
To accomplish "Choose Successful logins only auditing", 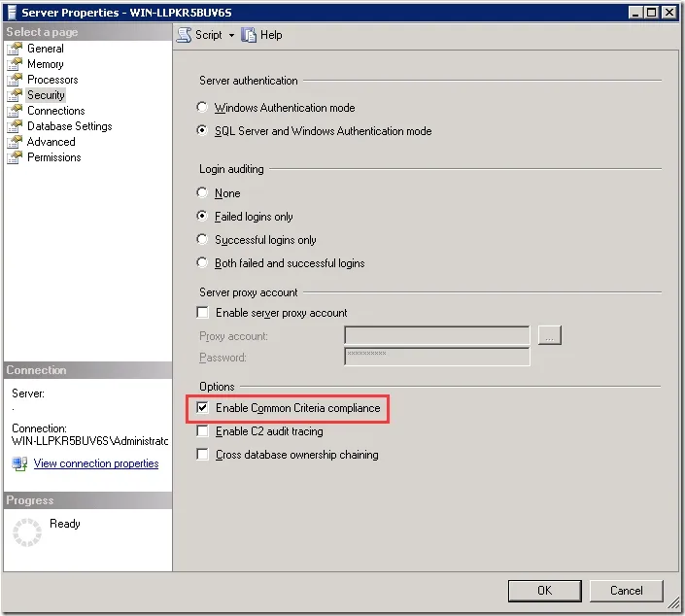I will 202,239.
